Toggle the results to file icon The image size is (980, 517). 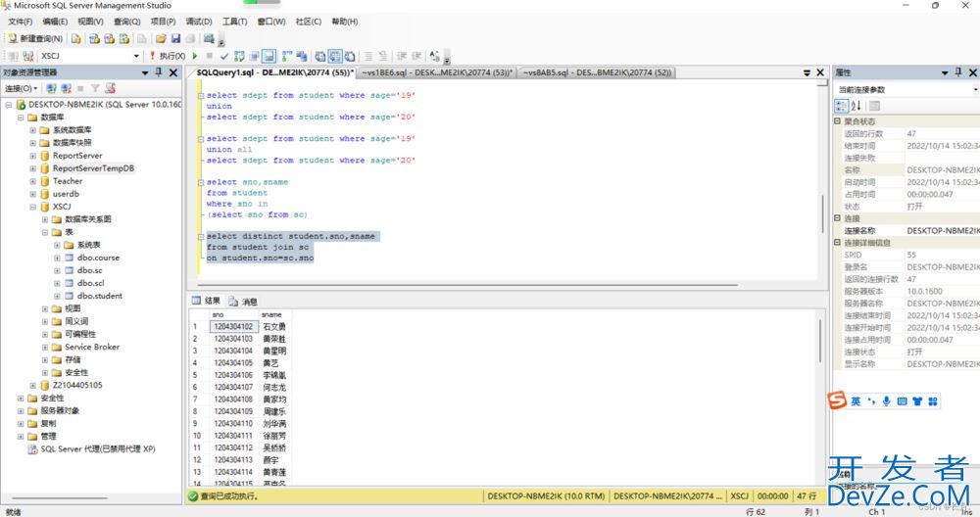click(x=350, y=56)
